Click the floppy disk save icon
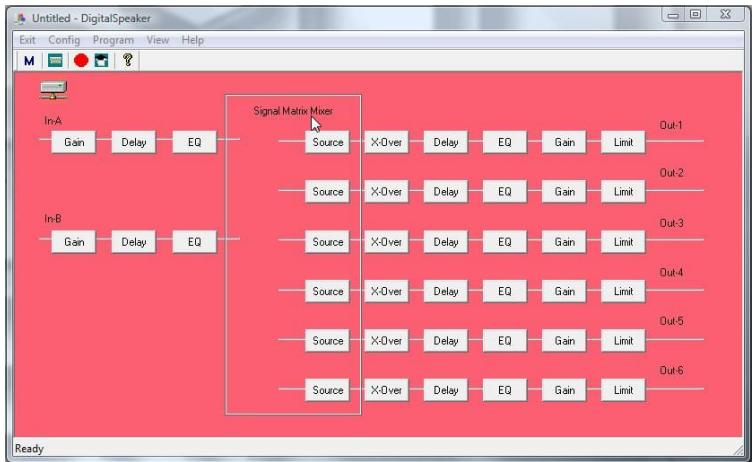The width and height of the screenshot is (753, 462). coord(101,61)
